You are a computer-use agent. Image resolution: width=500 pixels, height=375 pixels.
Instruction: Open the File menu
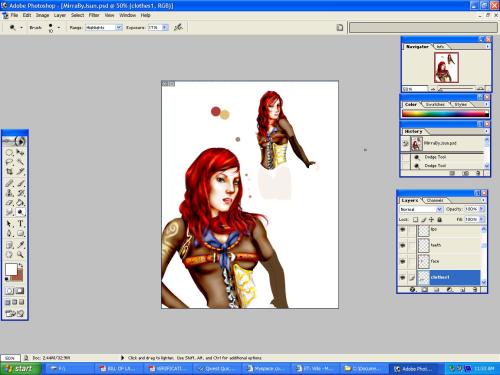(14, 15)
